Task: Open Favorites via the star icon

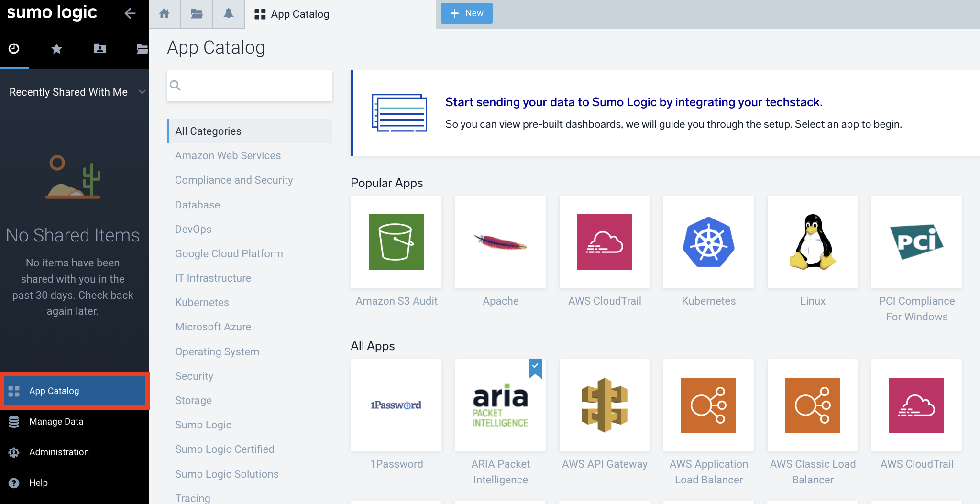Action: coord(56,48)
